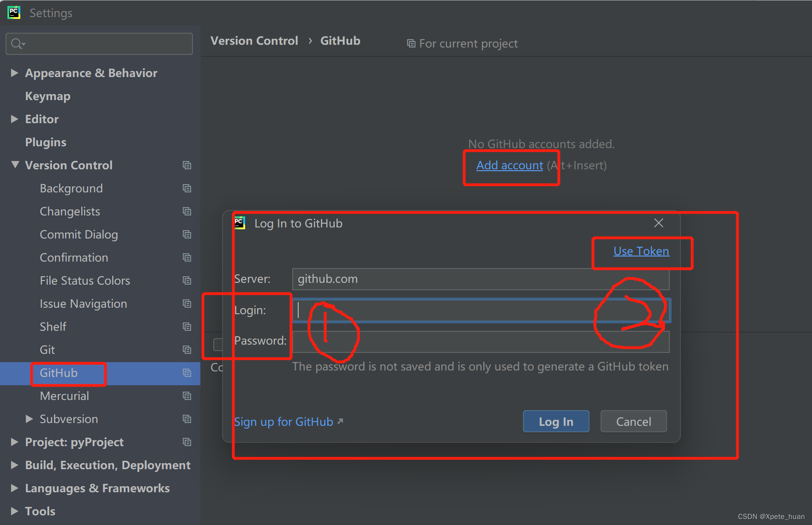The height and width of the screenshot is (525, 812).
Task: Select Confirmation settings
Action: tap(74, 257)
